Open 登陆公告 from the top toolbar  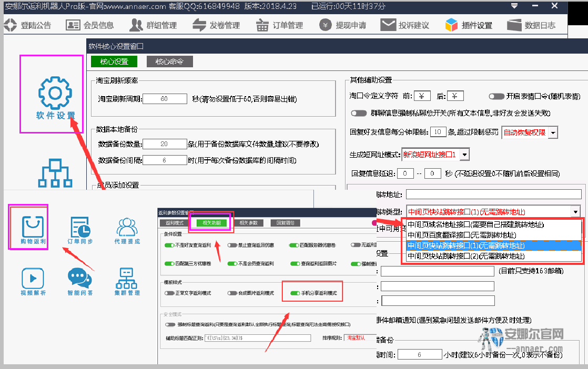(27, 25)
